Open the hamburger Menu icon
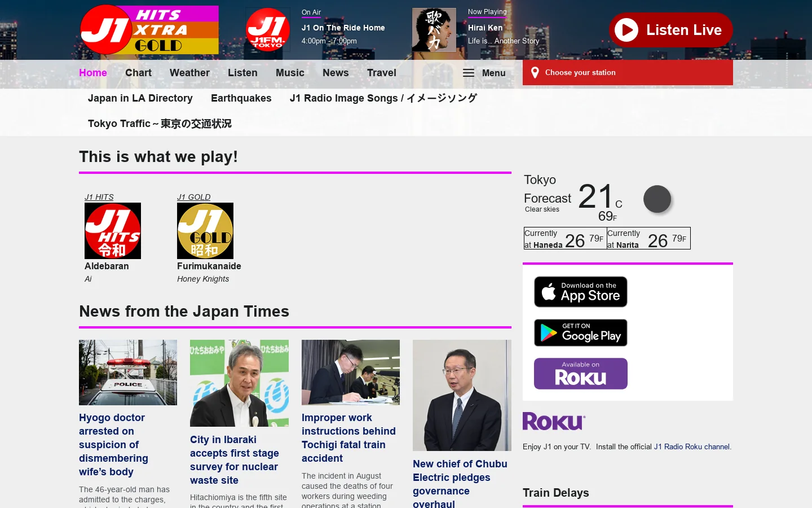812x508 pixels. 469,73
